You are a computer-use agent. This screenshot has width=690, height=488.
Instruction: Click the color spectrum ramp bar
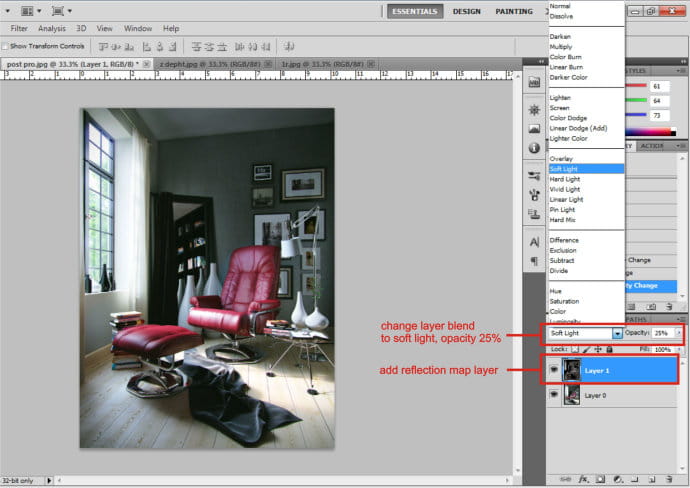[x=650, y=132]
